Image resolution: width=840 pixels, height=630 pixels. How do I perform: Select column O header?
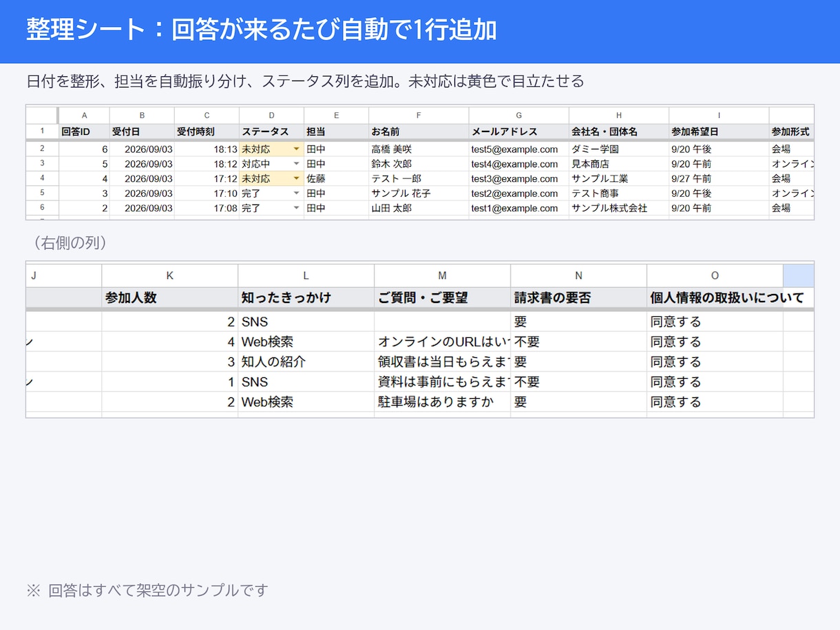[x=715, y=275]
